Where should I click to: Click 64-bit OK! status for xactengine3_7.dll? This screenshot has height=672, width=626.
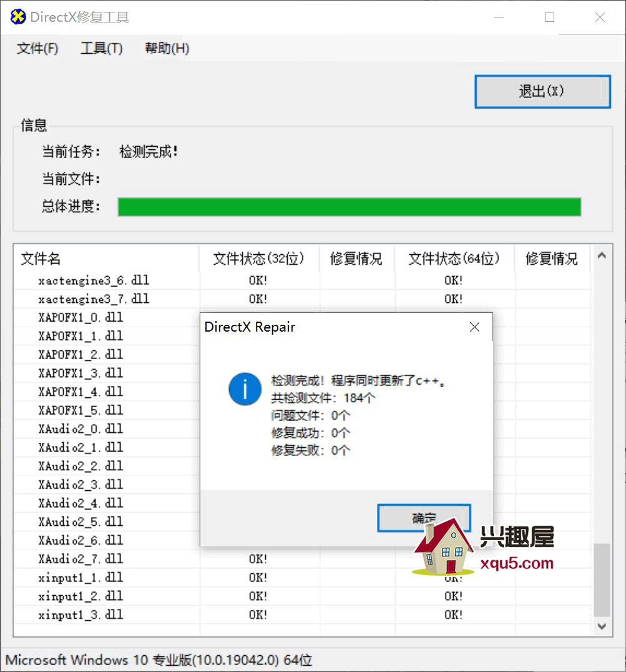click(x=454, y=299)
